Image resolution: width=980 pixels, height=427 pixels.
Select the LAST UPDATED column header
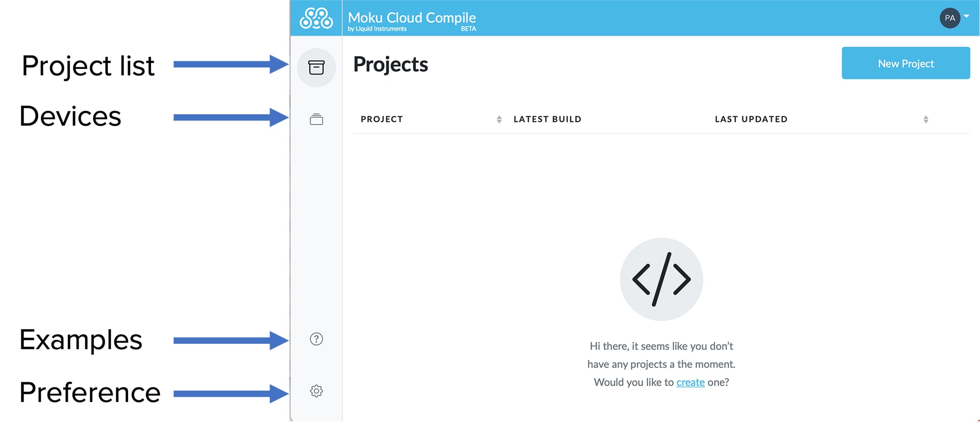point(751,119)
